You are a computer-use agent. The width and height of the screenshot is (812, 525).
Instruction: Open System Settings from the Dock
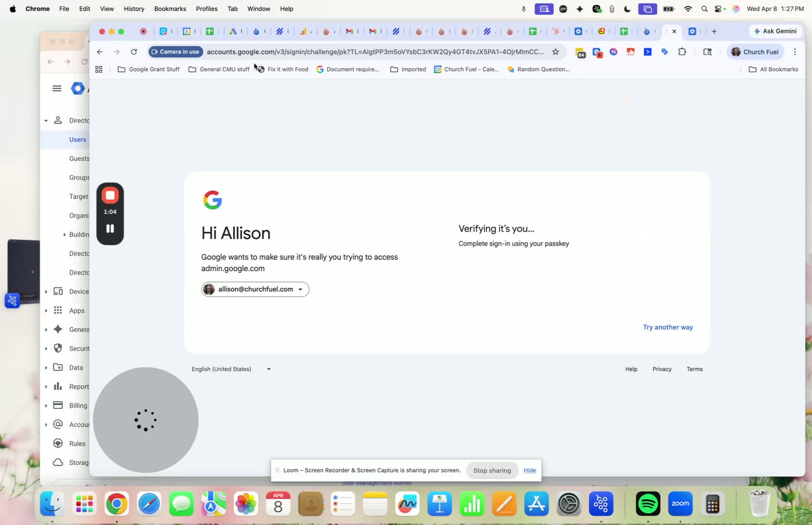[569, 504]
